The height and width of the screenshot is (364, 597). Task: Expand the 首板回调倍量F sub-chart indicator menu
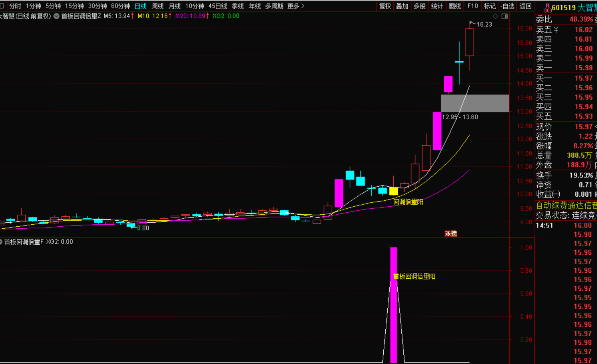[x=1, y=242]
